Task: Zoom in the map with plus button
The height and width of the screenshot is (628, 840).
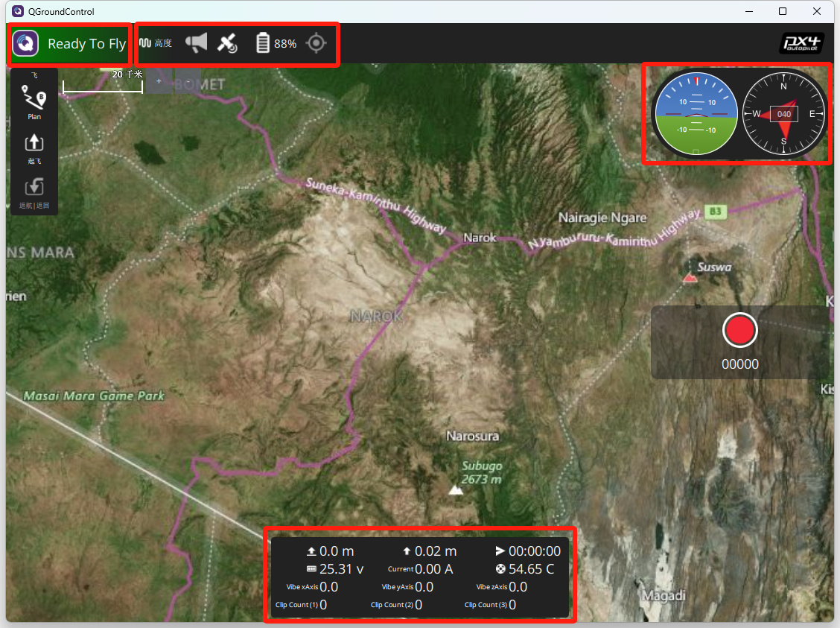Action: pyautogui.click(x=159, y=81)
